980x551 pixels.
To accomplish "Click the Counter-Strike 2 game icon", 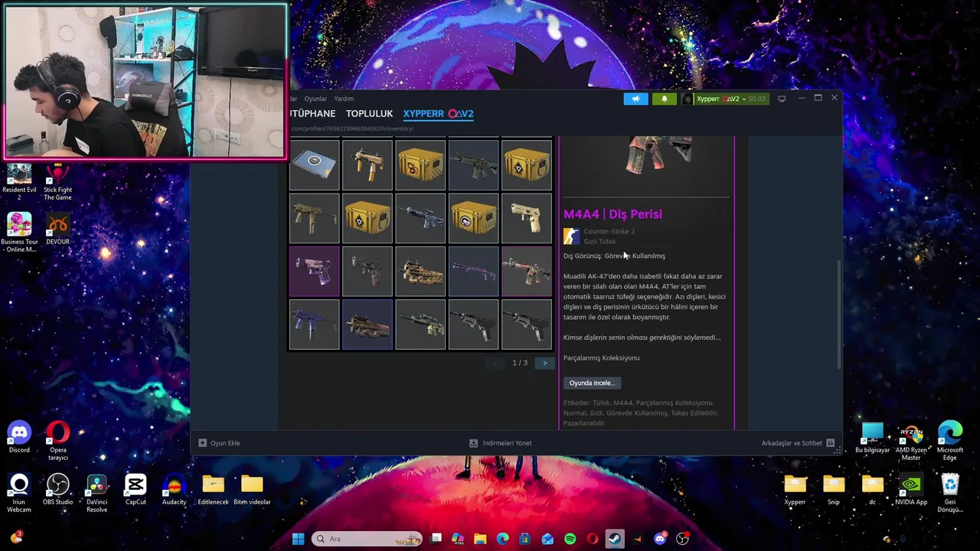I will tap(571, 236).
